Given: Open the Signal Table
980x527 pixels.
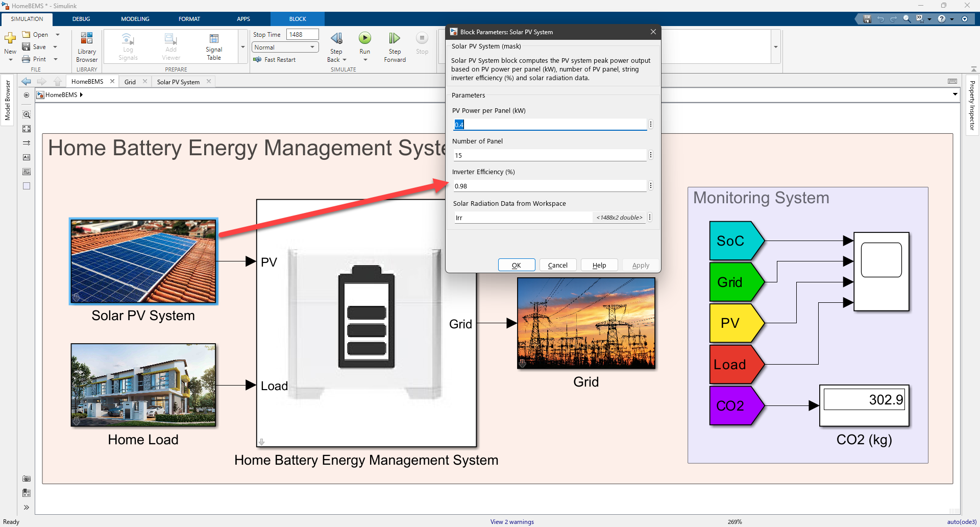Looking at the screenshot, I should pos(214,46).
